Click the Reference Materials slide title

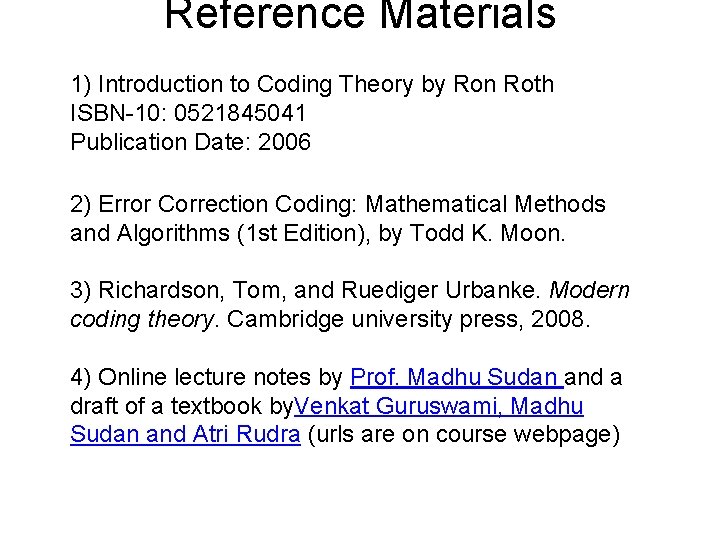coord(360,15)
